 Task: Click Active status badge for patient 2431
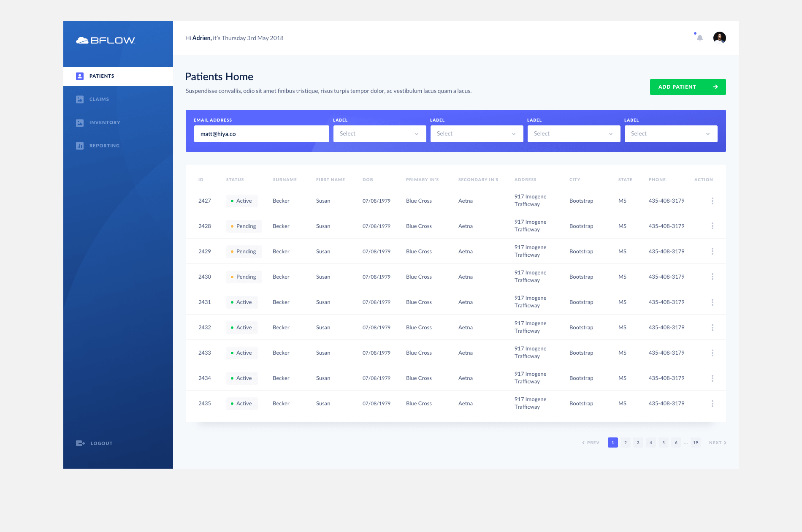coord(242,302)
